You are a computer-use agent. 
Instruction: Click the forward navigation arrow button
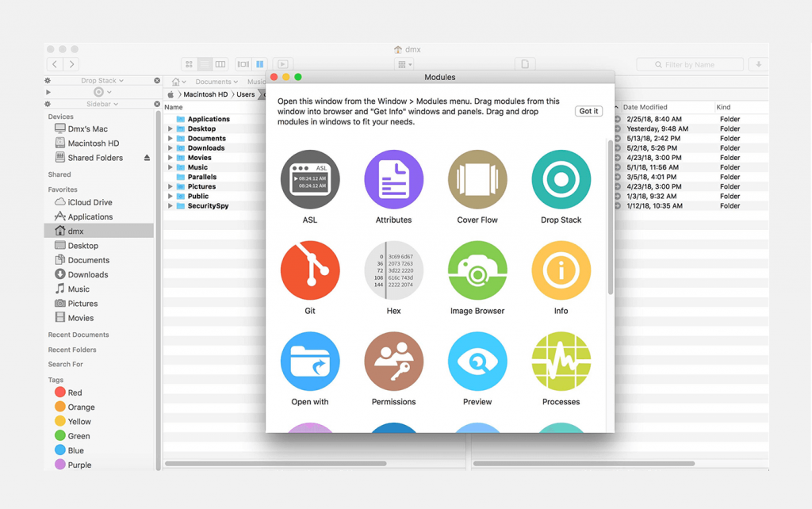click(71, 64)
